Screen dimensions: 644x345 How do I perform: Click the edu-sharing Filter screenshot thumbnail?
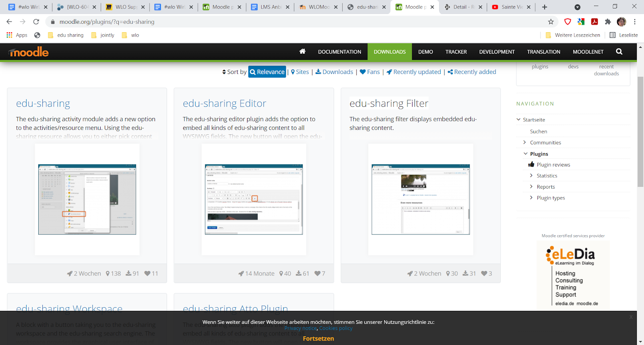(421, 199)
